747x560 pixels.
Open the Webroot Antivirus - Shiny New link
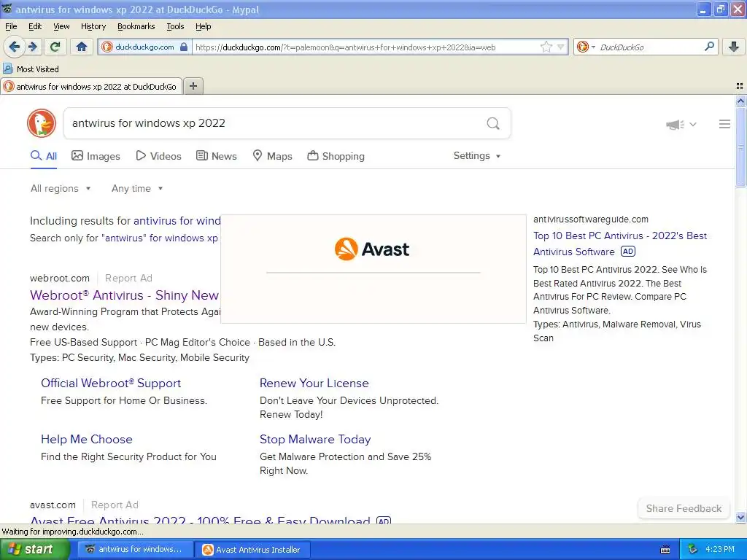coord(124,295)
